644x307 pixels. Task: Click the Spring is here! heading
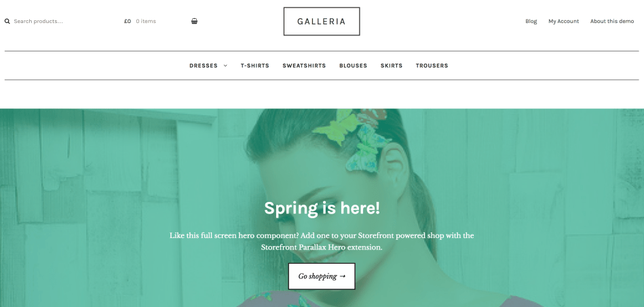[x=322, y=208]
